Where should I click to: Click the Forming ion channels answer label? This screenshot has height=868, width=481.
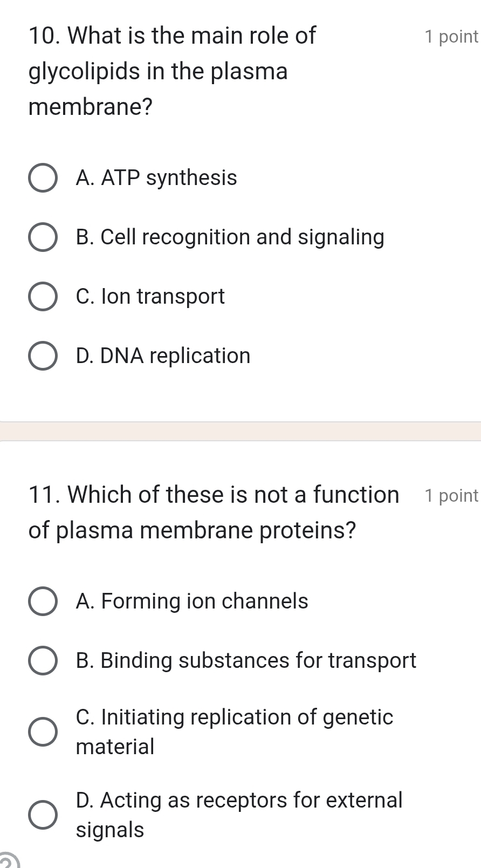192,602
